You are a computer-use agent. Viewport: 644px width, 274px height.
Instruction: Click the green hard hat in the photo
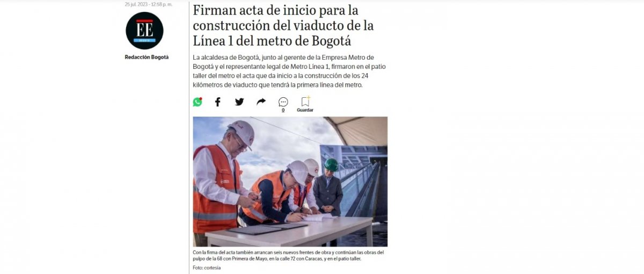coord(331,165)
